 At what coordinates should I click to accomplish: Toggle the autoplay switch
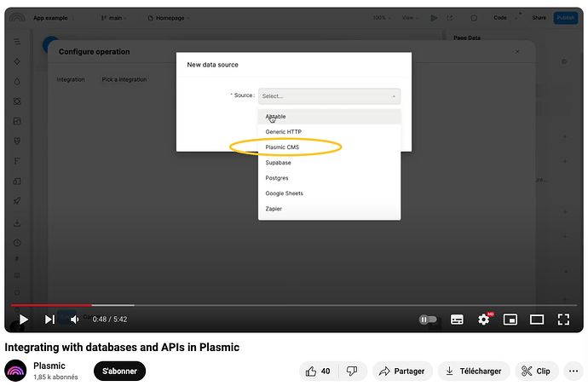click(x=428, y=320)
